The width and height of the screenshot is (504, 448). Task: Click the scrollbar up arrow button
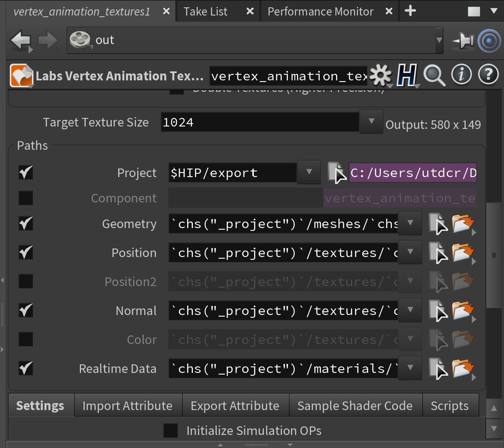(494, 408)
